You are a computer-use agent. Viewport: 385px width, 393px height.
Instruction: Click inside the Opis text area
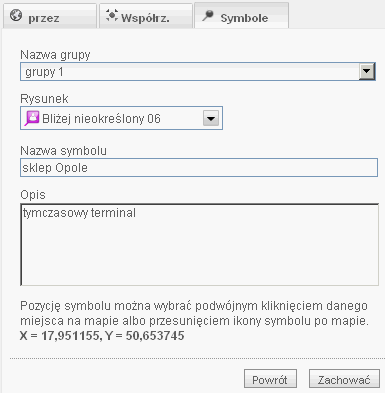[x=200, y=244]
